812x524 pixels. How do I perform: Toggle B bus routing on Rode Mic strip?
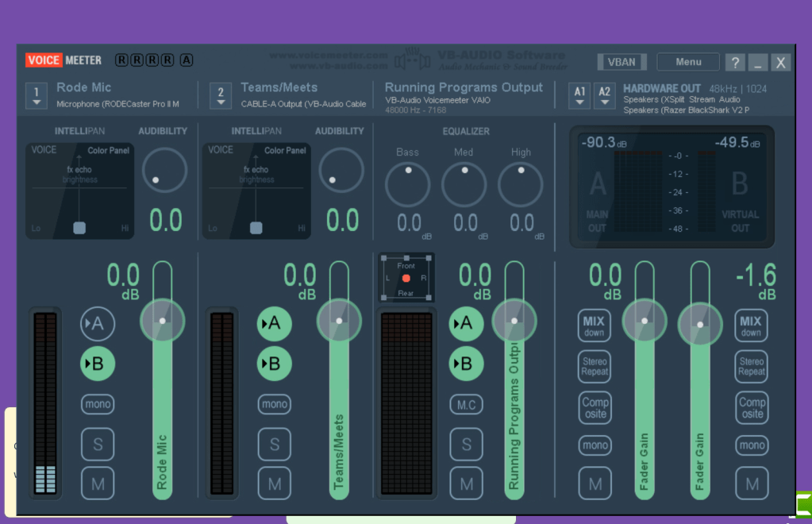[x=98, y=364]
